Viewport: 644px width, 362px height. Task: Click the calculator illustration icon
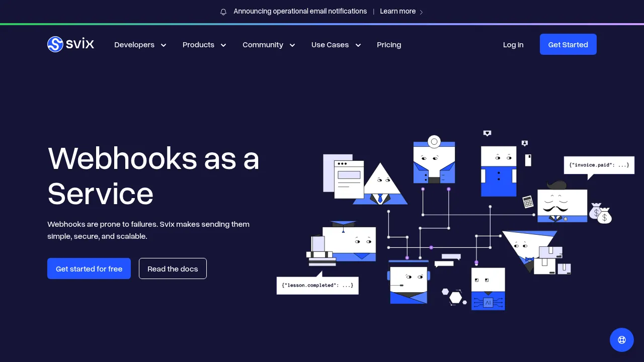pos(528,202)
